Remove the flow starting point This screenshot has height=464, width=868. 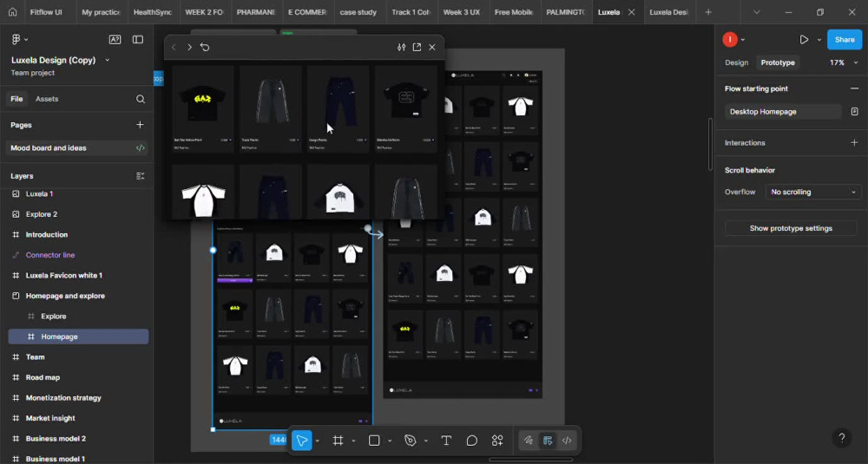tap(854, 88)
